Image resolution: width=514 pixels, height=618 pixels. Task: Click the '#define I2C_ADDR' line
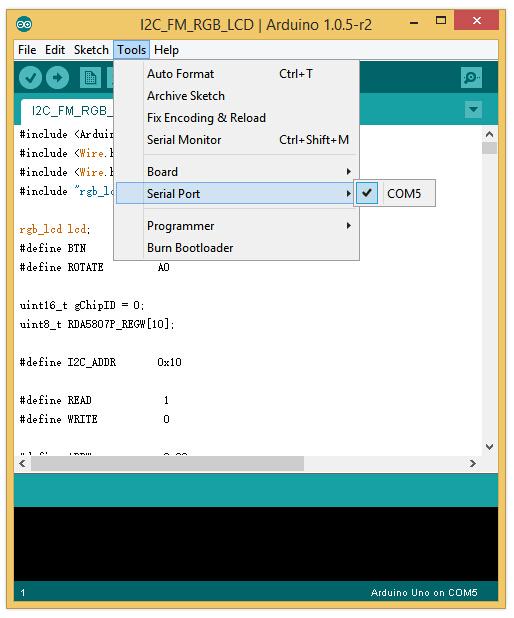pyautogui.click(x=101, y=362)
